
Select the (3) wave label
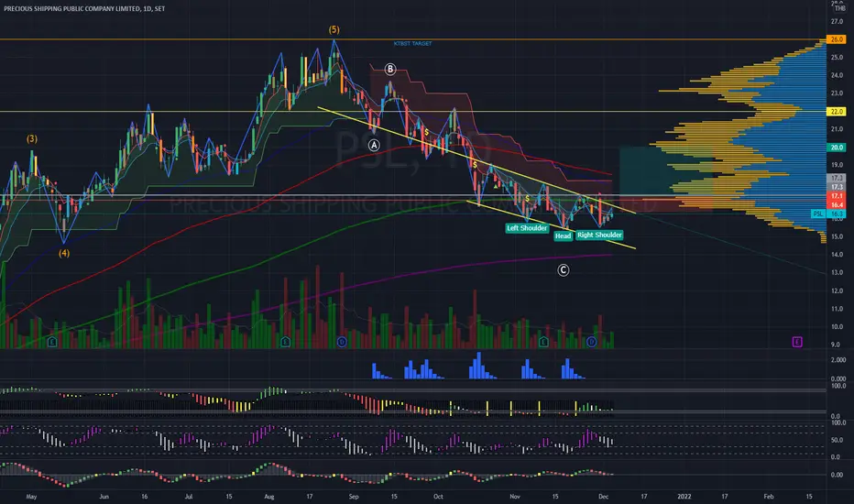click(32, 139)
